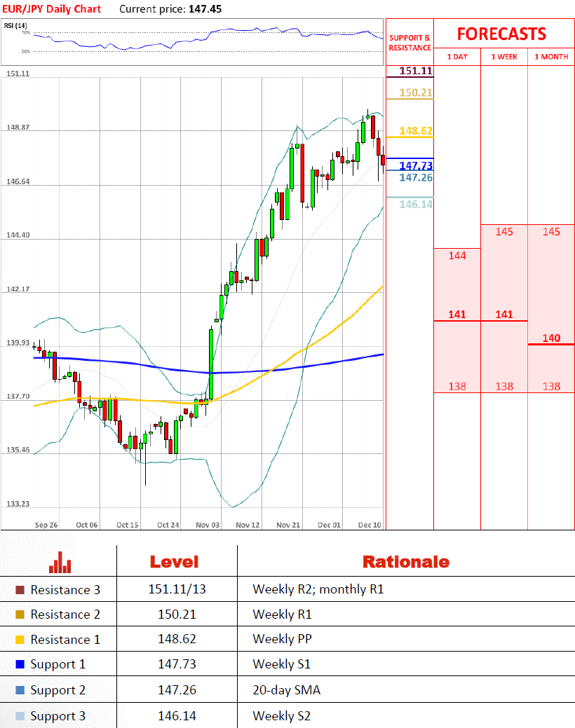Viewport: 575px width, 728px height.
Task: Click the 'Weekly S1' rationale cell
Action: pos(282,664)
